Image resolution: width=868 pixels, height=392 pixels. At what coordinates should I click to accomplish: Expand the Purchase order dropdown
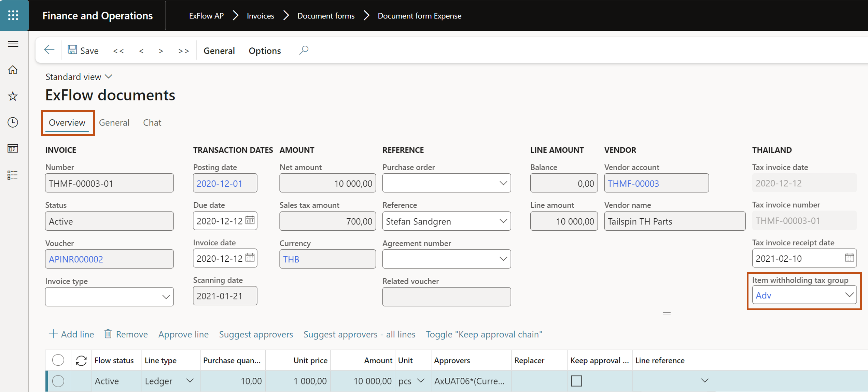(503, 183)
